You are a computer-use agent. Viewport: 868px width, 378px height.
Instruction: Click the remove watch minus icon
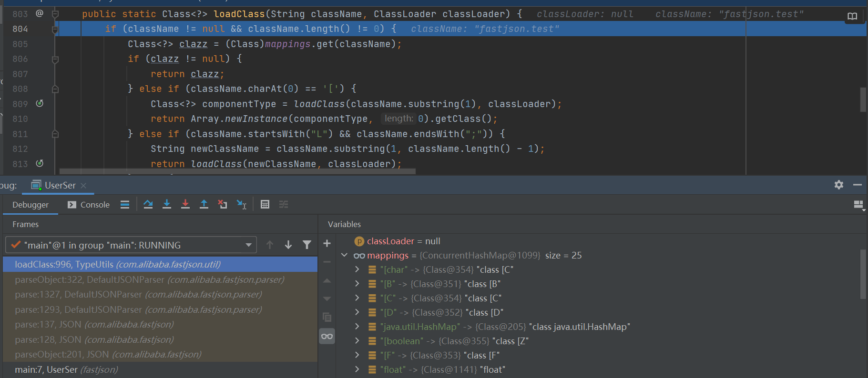pyautogui.click(x=327, y=262)
